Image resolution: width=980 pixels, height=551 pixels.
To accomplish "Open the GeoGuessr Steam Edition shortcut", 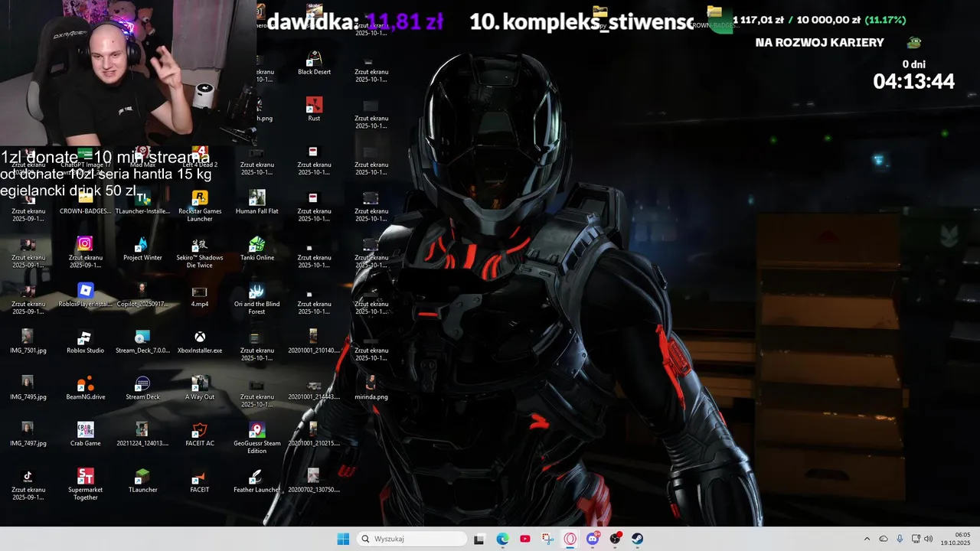I will click(257, 439).
